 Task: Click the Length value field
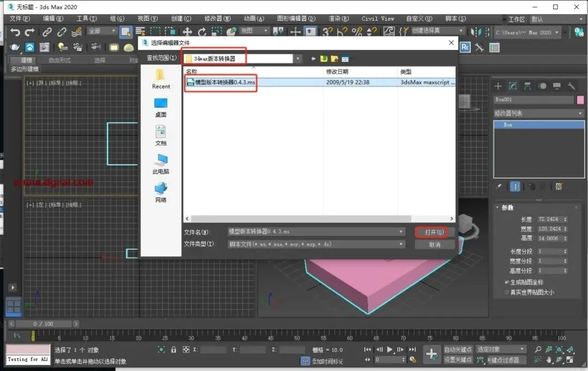(x=549, y=219)
